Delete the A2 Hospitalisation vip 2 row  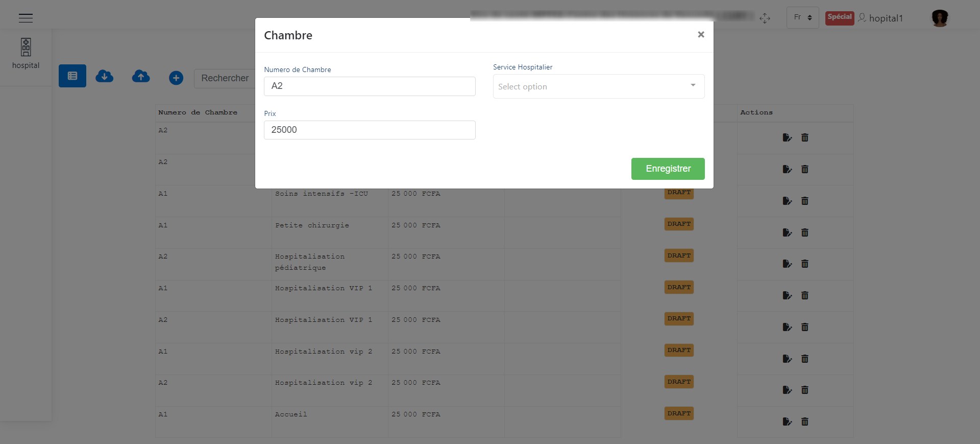[805, 390]
